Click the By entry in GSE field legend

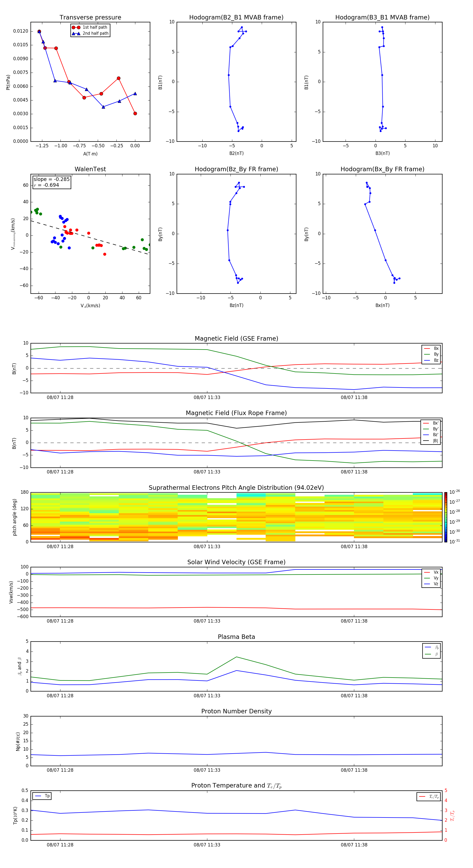[x=431, y=355]
